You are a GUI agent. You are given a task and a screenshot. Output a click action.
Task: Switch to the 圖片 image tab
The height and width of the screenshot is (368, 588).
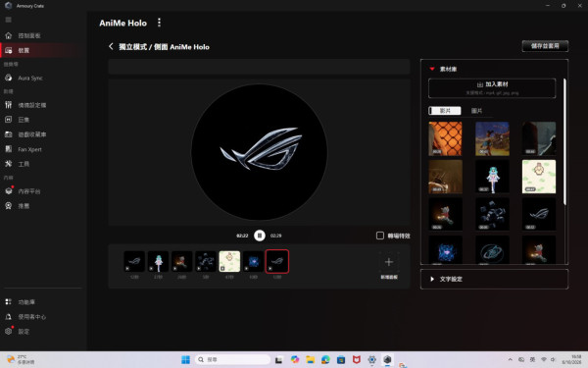pos(476,111)
